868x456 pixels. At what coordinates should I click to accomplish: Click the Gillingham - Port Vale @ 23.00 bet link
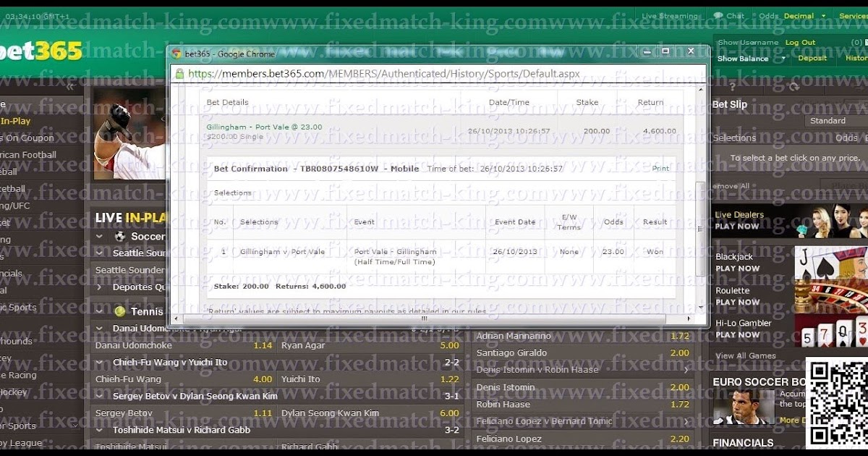(x=265, y=127)
